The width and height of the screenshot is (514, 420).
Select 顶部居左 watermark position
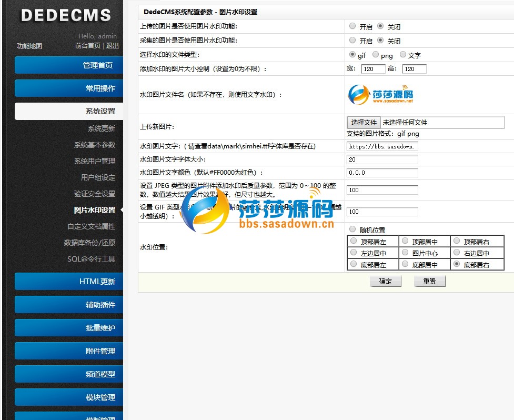pyautogui.click(x=354, y=241)
